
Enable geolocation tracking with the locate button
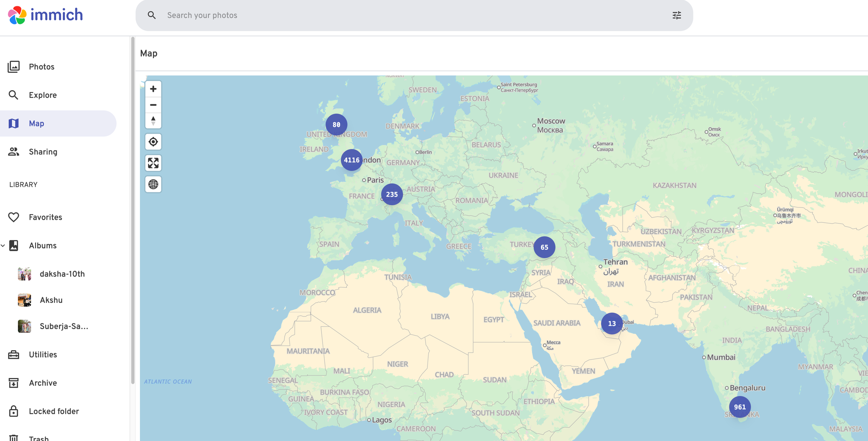(x=153, y=142)
